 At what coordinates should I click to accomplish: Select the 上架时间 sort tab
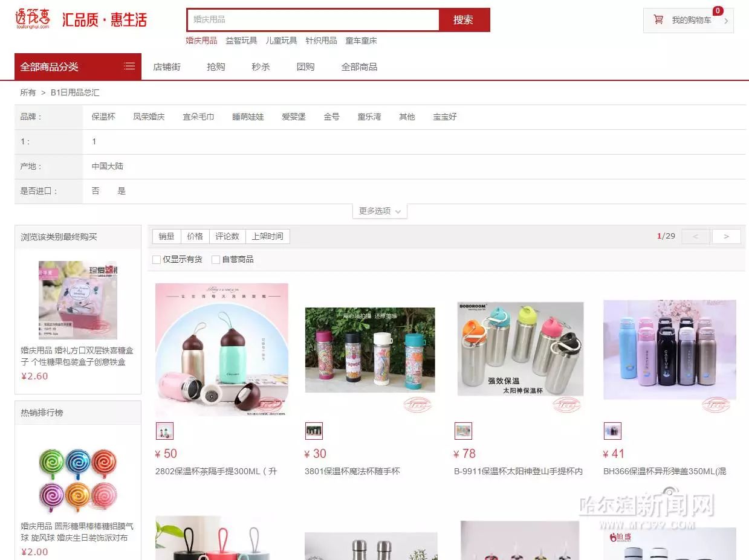(268, 236)
